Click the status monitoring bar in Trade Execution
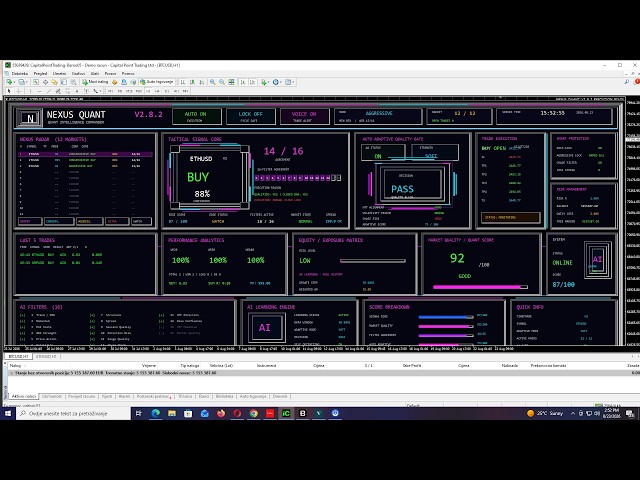 [x=511, y=218]
